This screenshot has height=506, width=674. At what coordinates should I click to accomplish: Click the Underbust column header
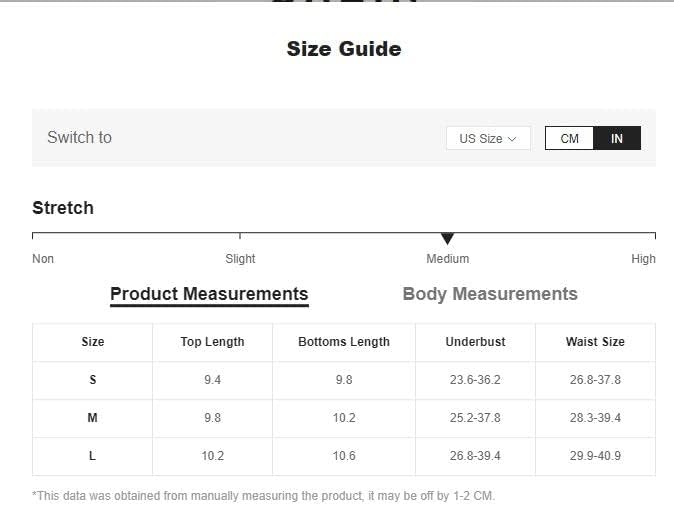[475, 342]
